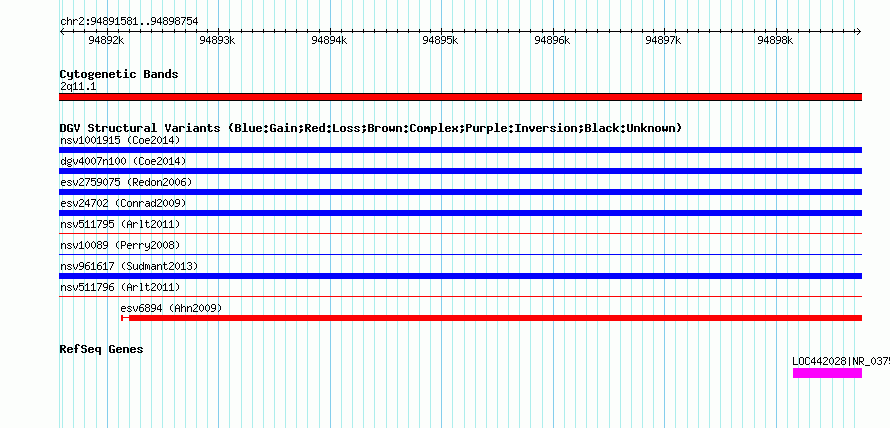
Task: Click the red 2q11.1 cytogenetic band
Action: (x=460, y=97)
